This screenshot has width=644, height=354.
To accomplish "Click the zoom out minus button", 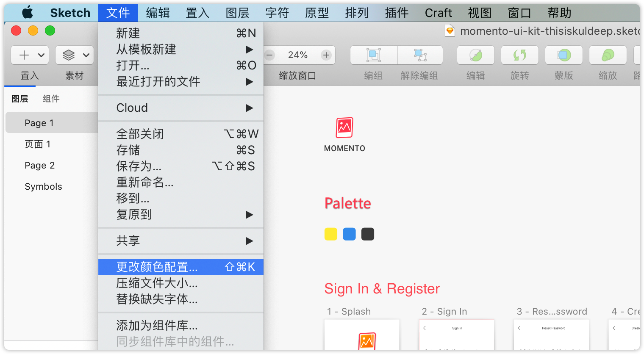I will pyautogui.click(x=269, y=55).
